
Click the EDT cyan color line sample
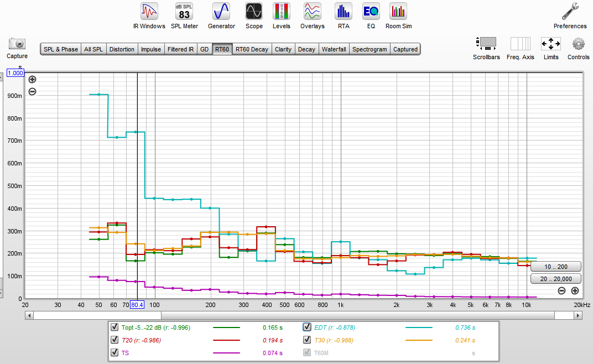[x=419, y=327]
